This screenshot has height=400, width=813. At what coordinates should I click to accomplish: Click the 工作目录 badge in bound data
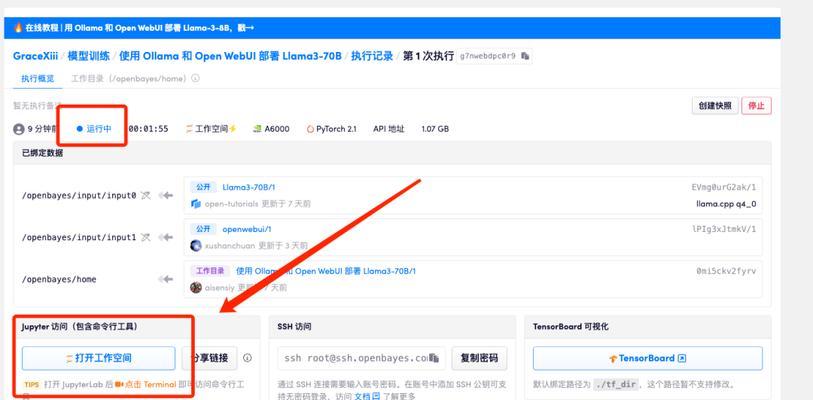(210, 271)
